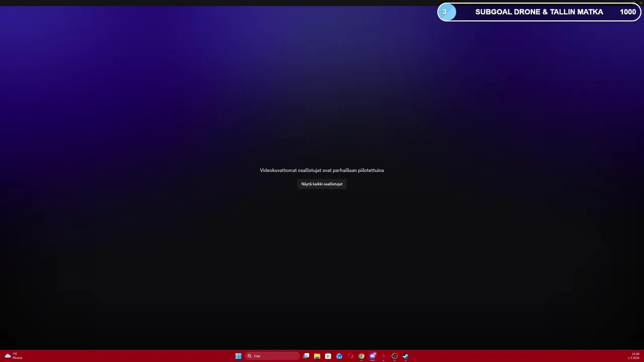The image size is (644, 362).
Task: Open Steam from the taskbar
Action: [x=406, y=356]
